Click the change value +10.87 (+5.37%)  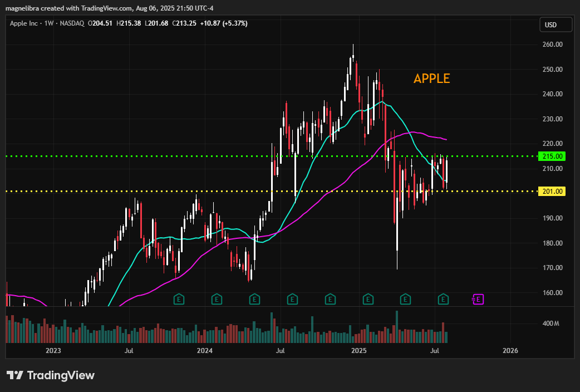pyautogui.click(x=224, y=23)
